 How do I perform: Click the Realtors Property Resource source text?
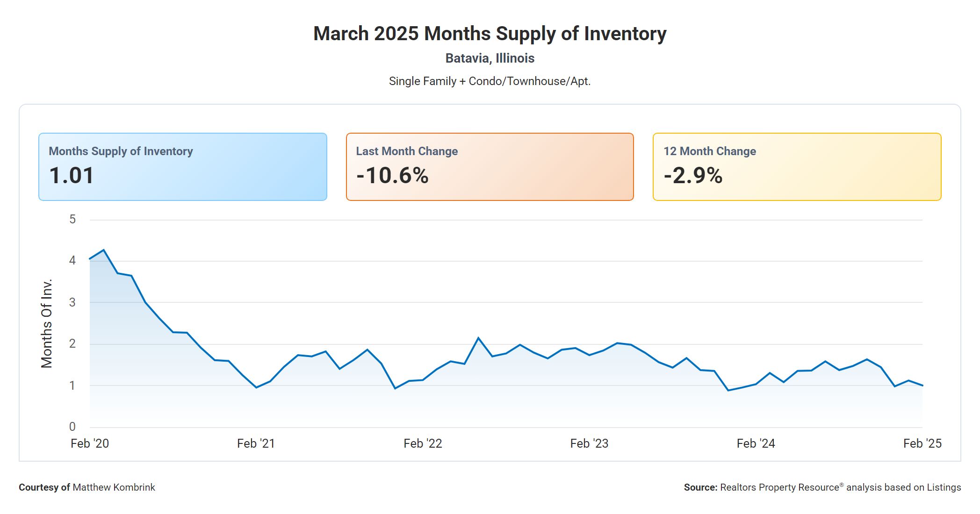click(822, 487)
